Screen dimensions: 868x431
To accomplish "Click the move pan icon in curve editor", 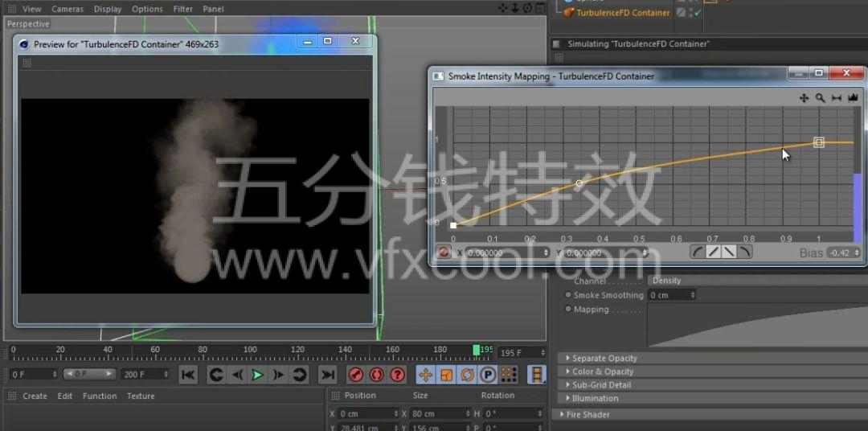I will point(804,98).
